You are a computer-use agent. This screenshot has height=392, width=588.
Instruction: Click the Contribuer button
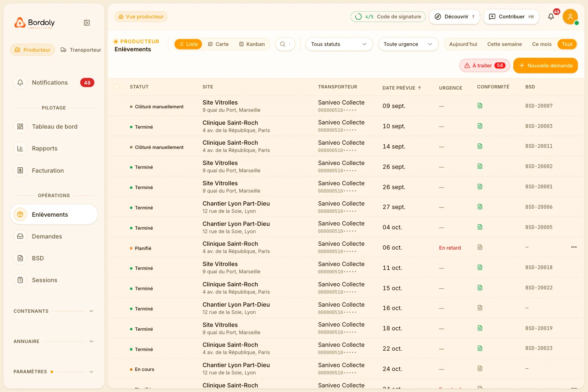click(x=511, y=16)
